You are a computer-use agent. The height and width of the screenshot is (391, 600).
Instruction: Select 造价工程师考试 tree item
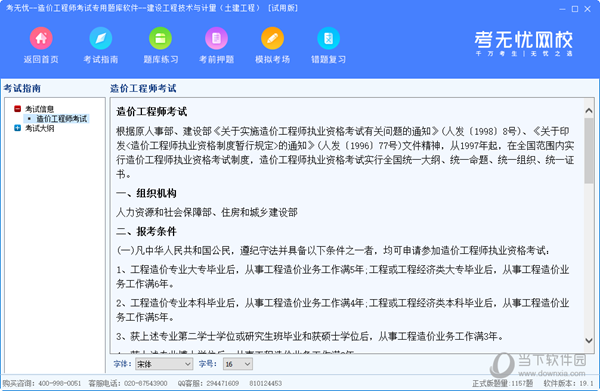(x=62, y=119)
